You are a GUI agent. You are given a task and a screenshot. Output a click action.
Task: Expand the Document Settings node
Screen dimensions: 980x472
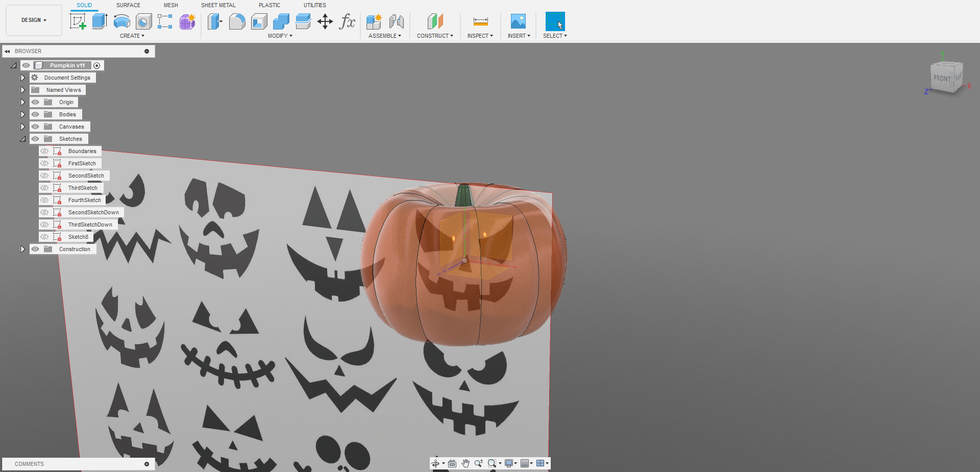click(x=22, y=78)
